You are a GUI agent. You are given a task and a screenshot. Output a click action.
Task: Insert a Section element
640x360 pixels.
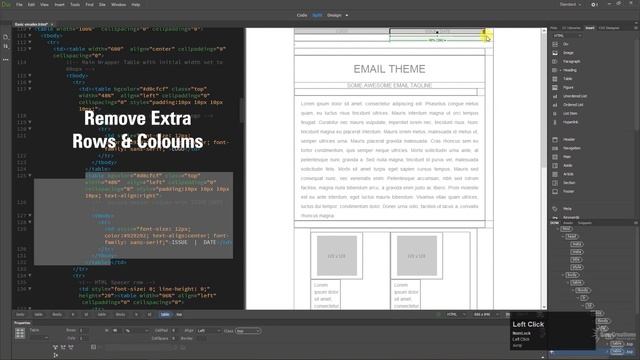pyautogui.click(x=569, y=182)
